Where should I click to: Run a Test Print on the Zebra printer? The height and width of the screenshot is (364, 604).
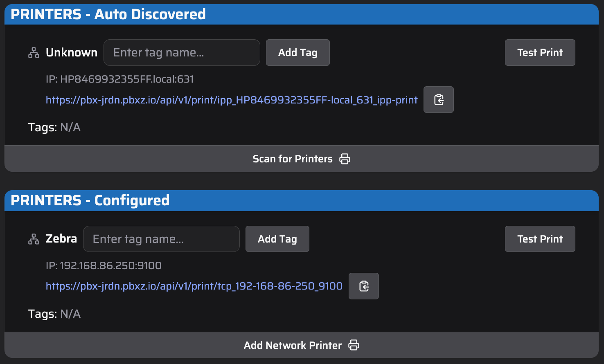(540, 239)
